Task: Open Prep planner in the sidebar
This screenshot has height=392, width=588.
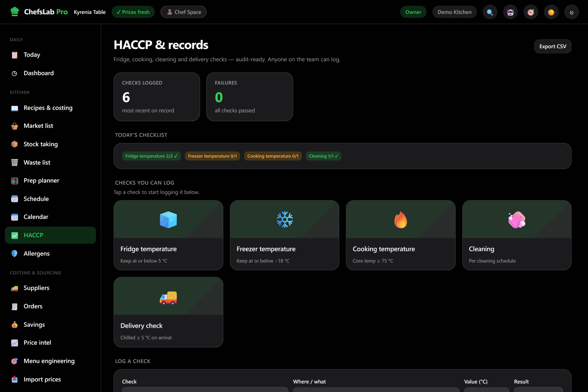Action: 50,180
